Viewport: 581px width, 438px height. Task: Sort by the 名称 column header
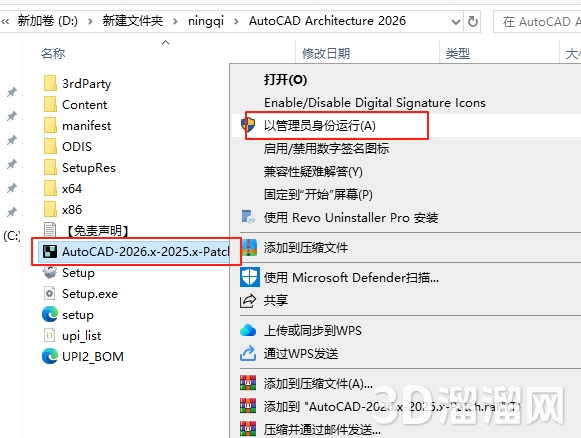53,54
